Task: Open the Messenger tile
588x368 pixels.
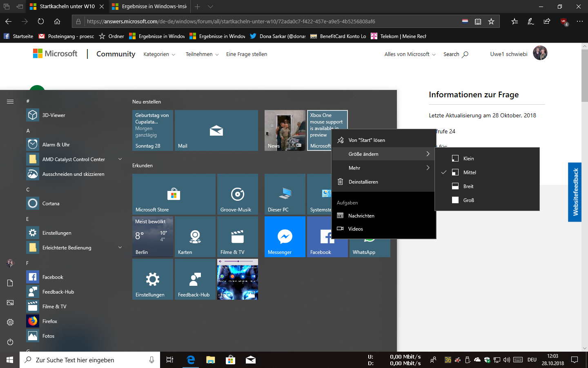Action: 285,237
